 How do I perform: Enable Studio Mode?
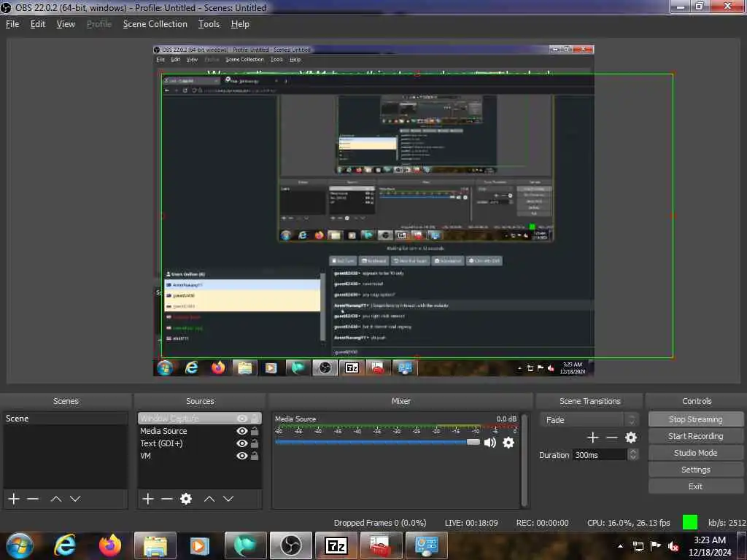695,453
